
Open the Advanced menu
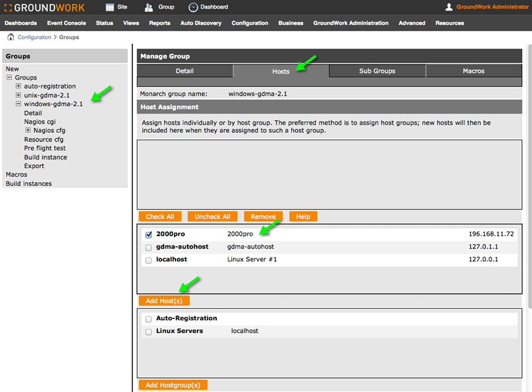click(x=412, y=23)
